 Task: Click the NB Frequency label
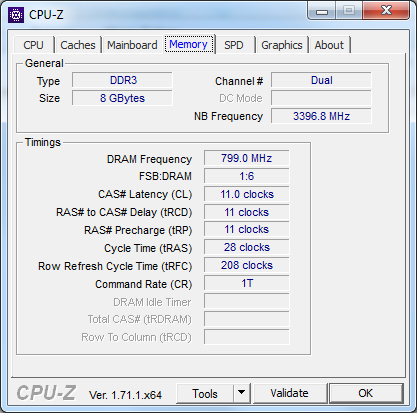(x=229, y=116)
